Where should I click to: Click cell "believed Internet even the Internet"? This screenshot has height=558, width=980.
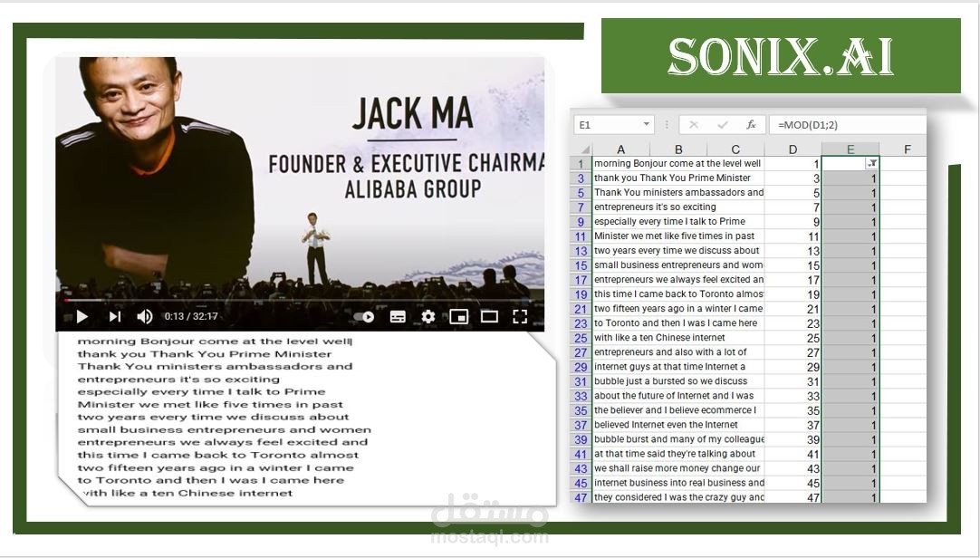(x=678, y=425)
